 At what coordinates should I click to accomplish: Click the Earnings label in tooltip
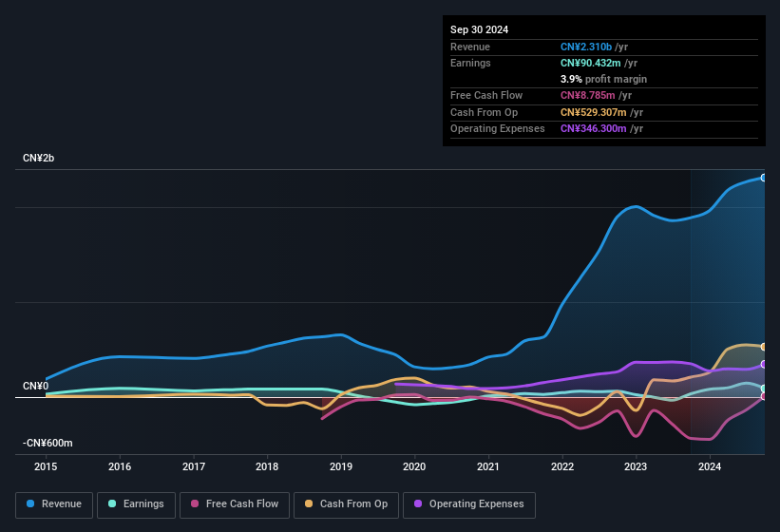point(470,63)
